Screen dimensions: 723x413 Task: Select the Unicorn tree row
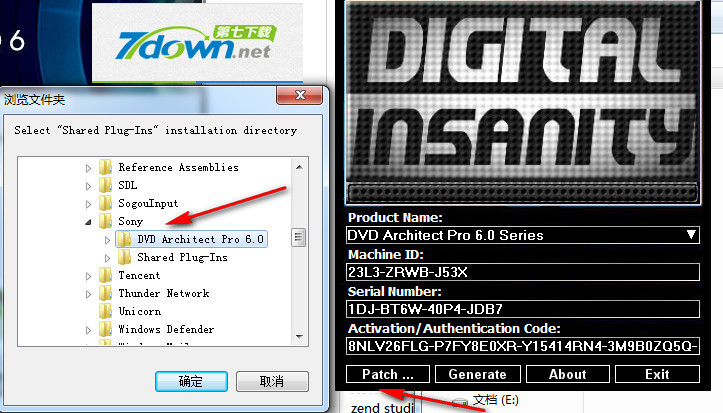click(x=140, y=312)
